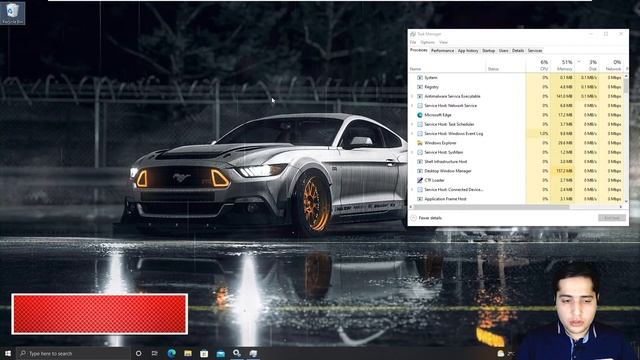The width and height of the screenshot is (640, 360).
Task: Click the Task Manager title bar icon
Action: 413,34
